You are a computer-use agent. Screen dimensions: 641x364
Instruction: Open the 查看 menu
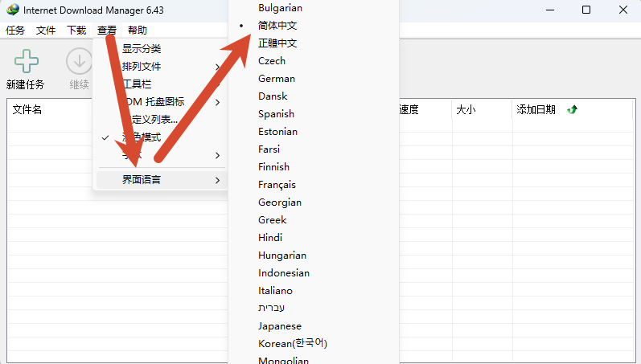coord(107,31)
